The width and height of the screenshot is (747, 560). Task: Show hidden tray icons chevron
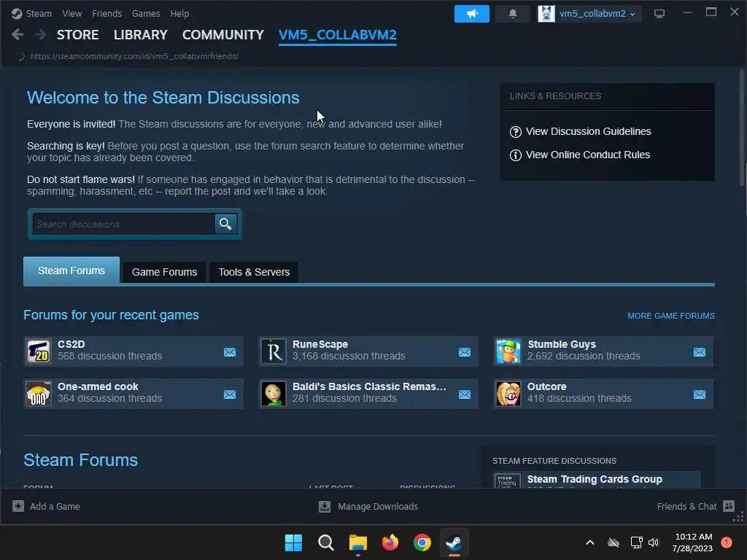(x=589, y=542)
